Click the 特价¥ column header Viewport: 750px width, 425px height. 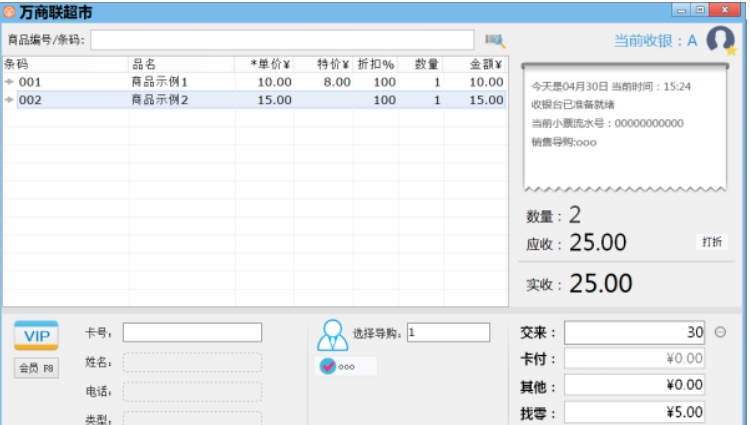324,64
